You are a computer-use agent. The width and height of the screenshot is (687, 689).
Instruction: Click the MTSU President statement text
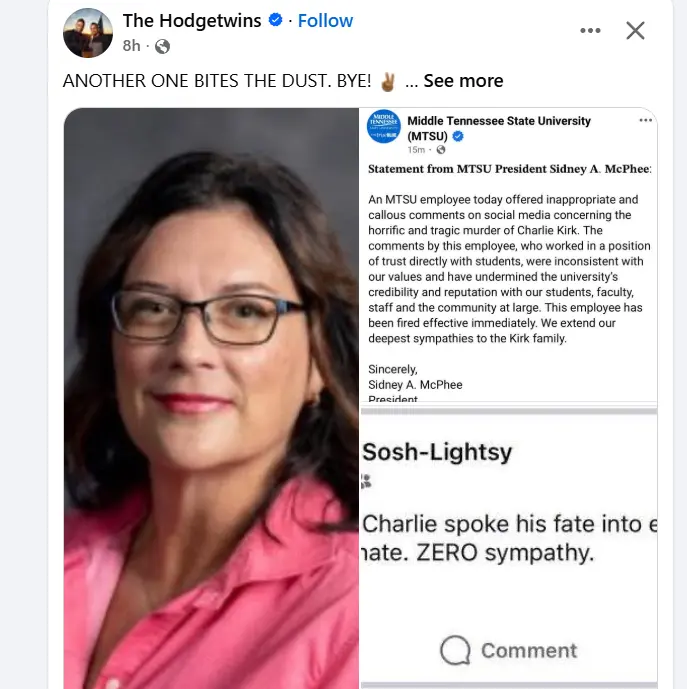(509, 169)
